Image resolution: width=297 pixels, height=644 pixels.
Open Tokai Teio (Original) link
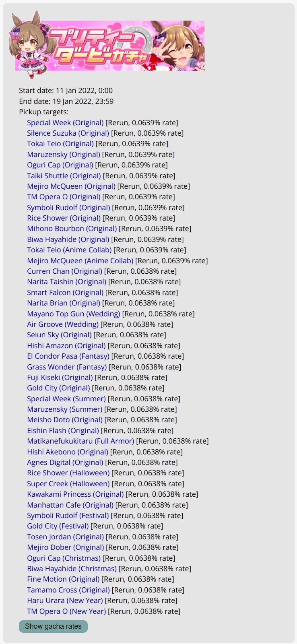(x=60, y=144)
